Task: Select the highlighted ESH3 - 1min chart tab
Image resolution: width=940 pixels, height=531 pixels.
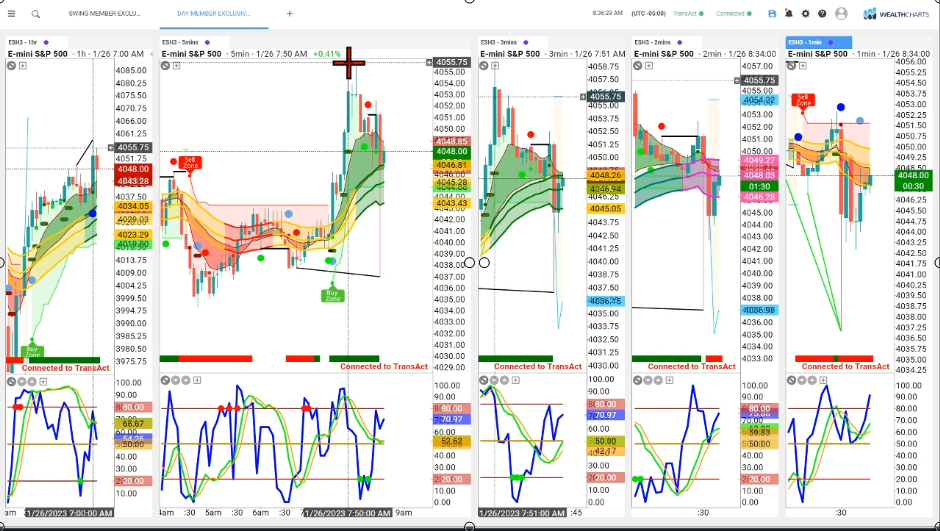Action: pos(818,43)
